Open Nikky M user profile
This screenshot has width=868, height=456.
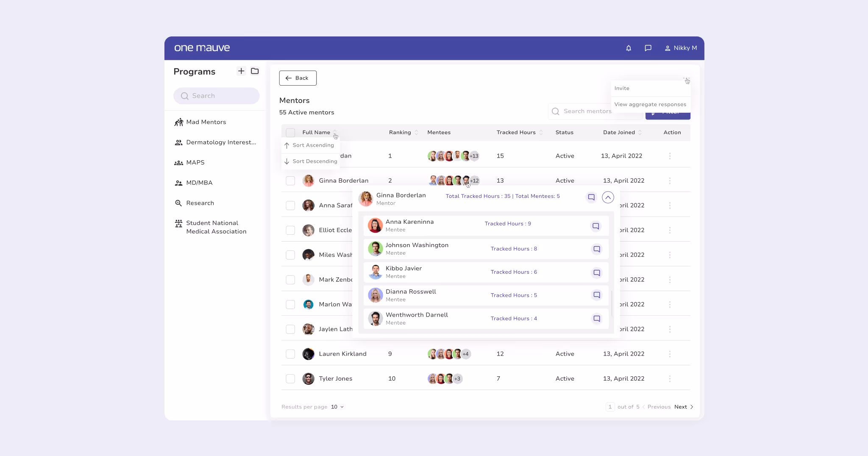(681, 48)
